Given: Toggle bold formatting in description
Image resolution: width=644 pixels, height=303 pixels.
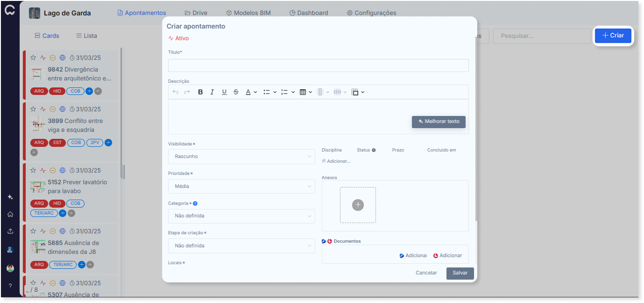Looking at the screenshot, I should 200,92.
